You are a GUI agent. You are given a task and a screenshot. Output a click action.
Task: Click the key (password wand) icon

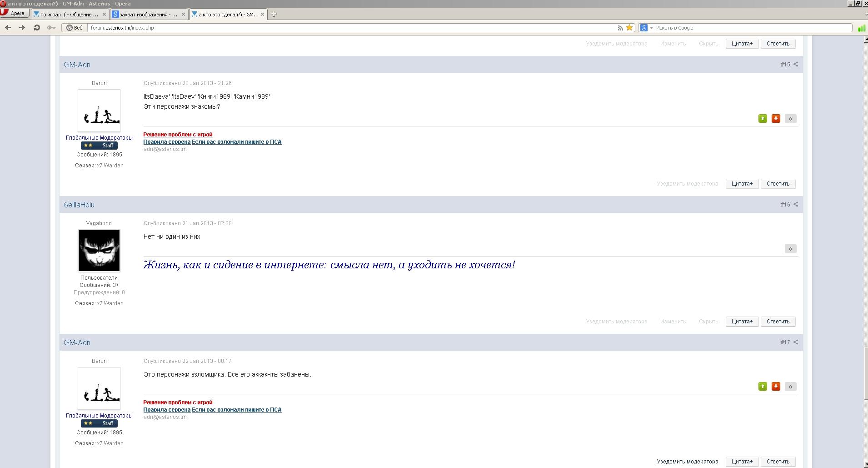pyautogui.click(x=51, y=28)
